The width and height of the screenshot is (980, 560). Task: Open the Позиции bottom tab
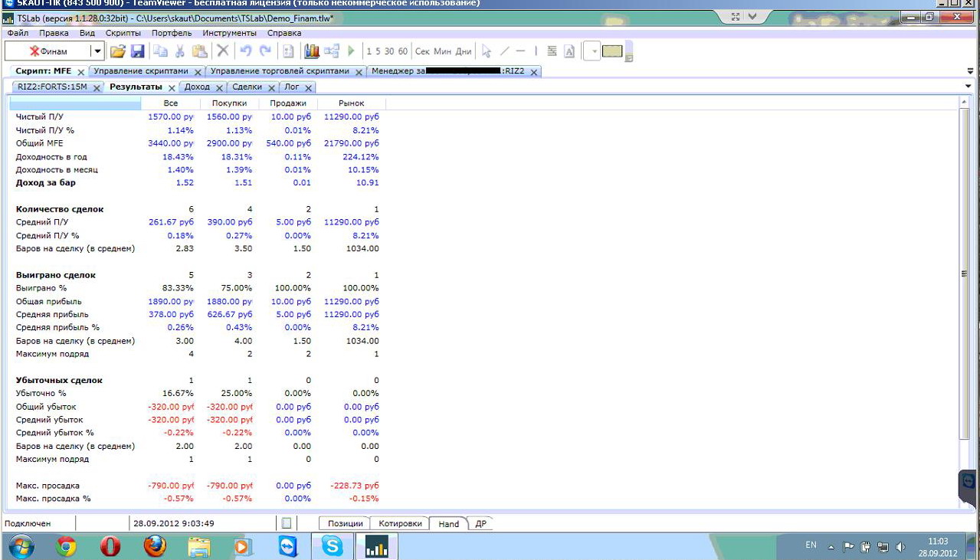pyautogui.click(x=345, y=523)
